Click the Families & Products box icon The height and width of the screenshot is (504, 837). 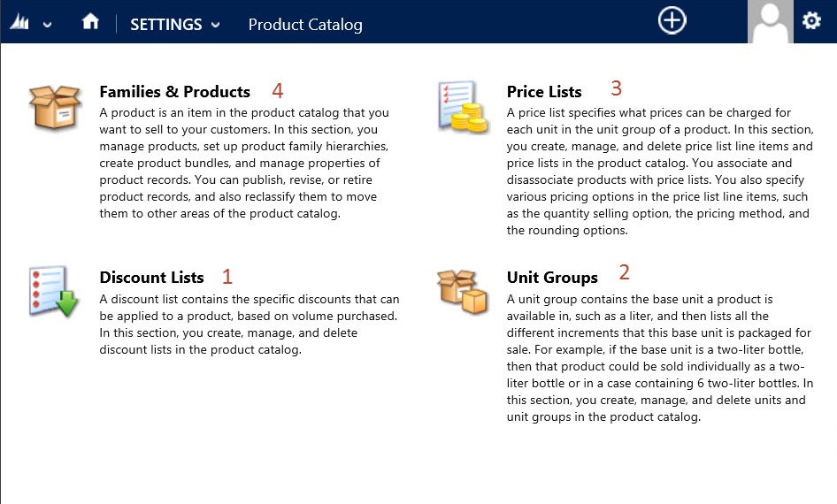click(55, 106)
